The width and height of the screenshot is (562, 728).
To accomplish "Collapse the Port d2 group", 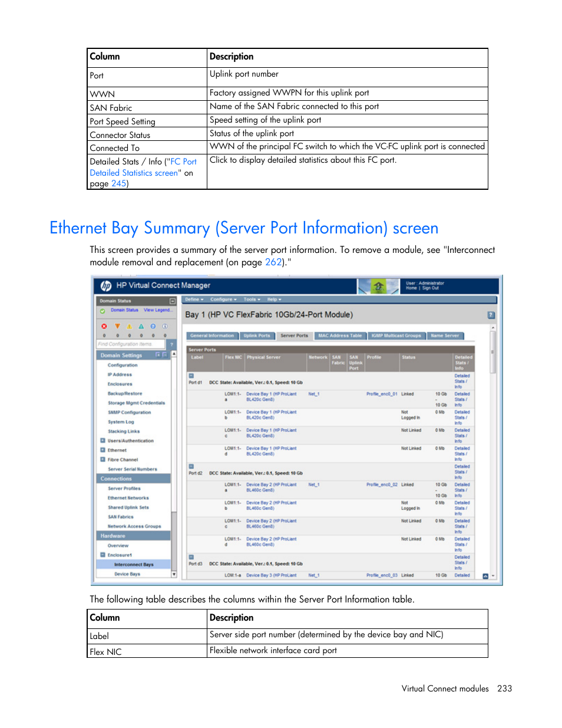I will [x=191, y=466].
